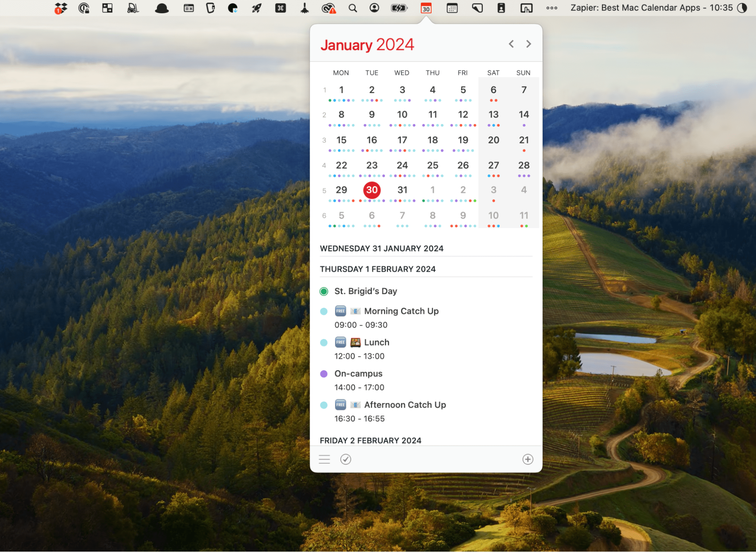This screenshot has height=552, width=756.
Task: Select today, January 30
Action: pyautogui.click(x=371, y=190)
